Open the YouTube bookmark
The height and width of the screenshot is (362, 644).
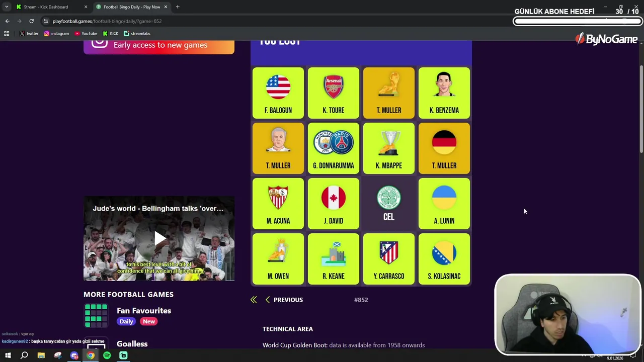pyautogui.click(x=86, y=34)
